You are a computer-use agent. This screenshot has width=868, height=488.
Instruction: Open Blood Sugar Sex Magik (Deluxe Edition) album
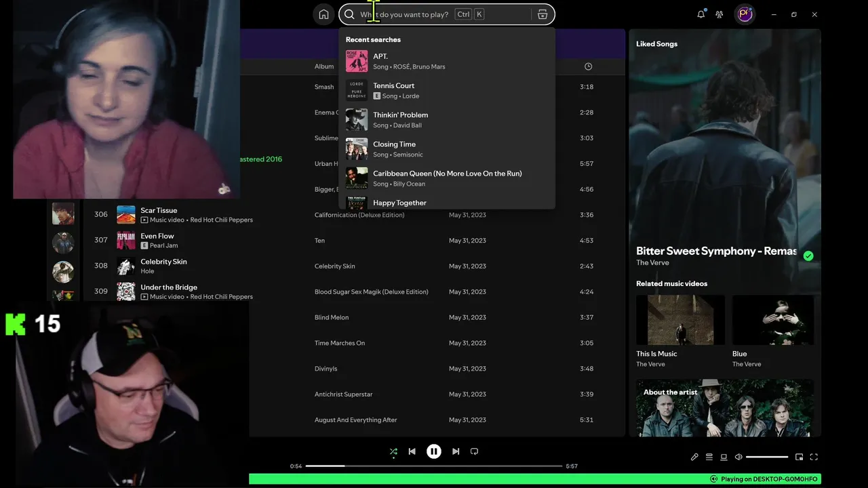pos(372,292)
